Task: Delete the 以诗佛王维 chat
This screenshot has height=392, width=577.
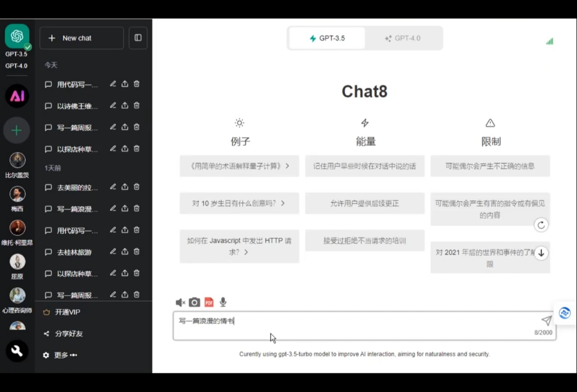Action: (136, 105)
